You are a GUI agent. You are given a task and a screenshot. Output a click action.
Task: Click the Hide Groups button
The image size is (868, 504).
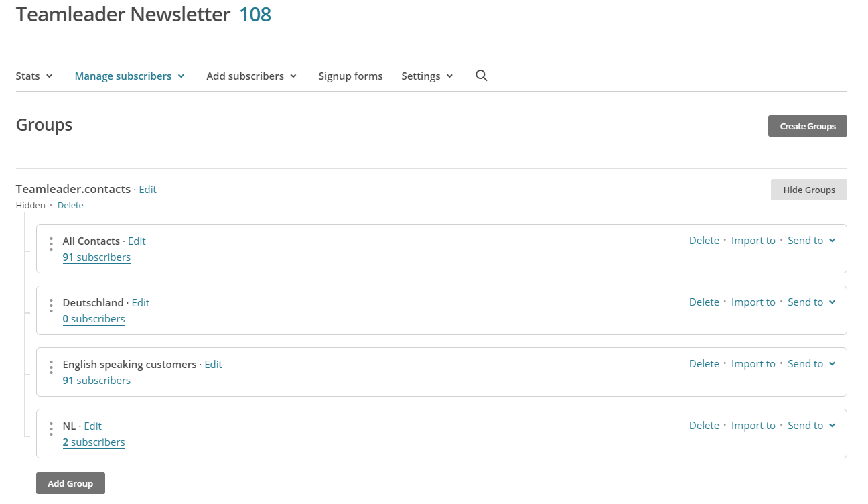pos(809,190)
